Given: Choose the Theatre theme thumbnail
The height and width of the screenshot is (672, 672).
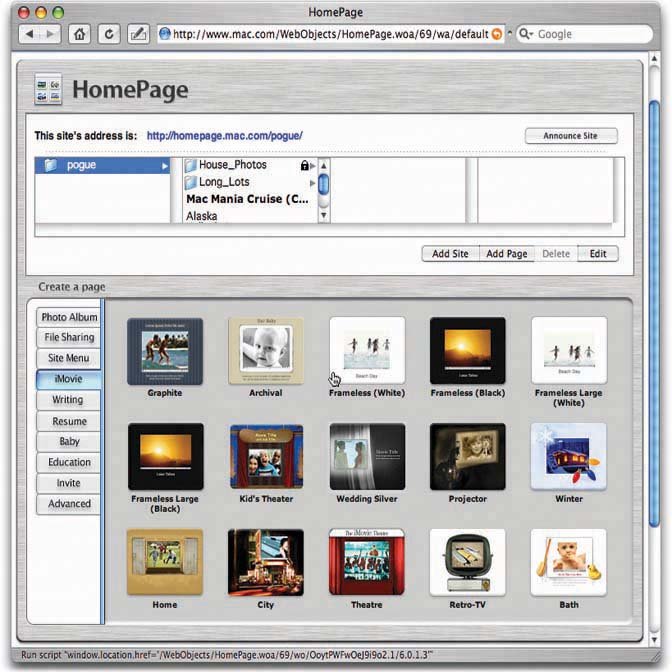Looking at the screenshot, I should 366,562.
